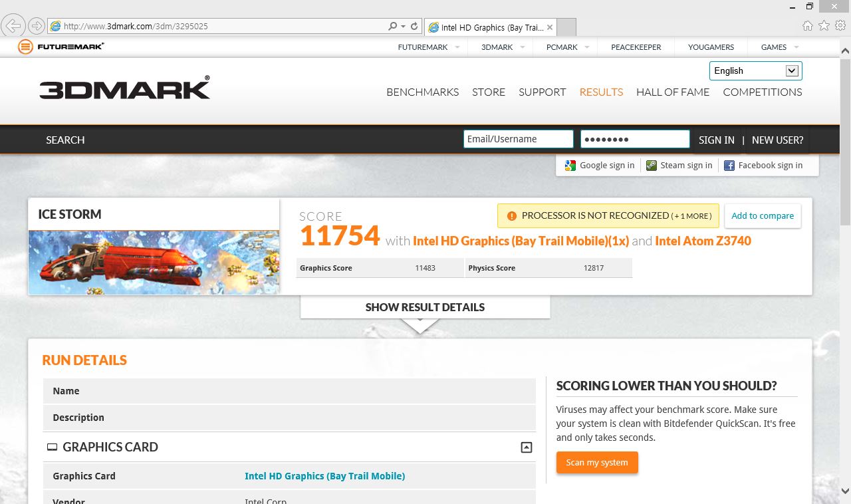851x504 pixels.
Task: Go back with the browser Back arrow
Action: (13, 26)
